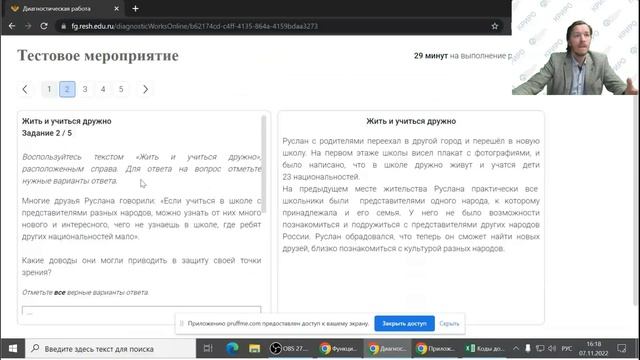This screenshot has width=640, height=360.
Task: Click the РУС language indicator
Action: point(567,349)
